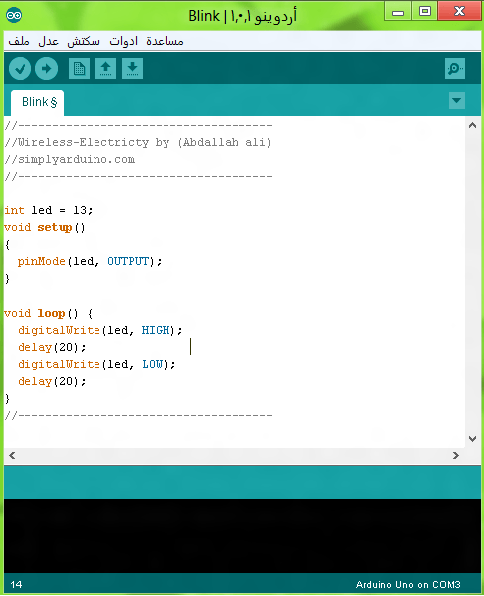Open the عدل (Edit) menu
Screen dimensions: 484x596
tap(48, 41)
